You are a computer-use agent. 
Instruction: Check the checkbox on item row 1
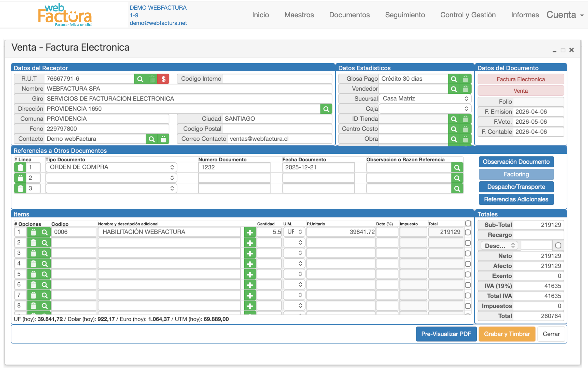click(x=468, y=232)
